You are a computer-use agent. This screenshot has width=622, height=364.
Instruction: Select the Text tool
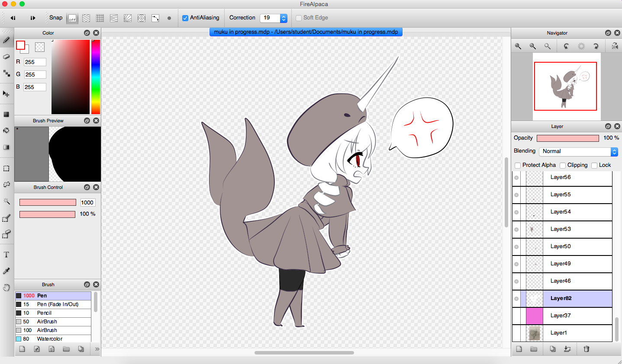6,255
